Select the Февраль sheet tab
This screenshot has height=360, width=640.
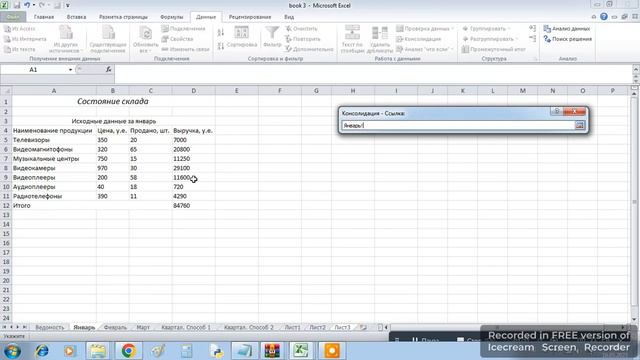point(115,327)
